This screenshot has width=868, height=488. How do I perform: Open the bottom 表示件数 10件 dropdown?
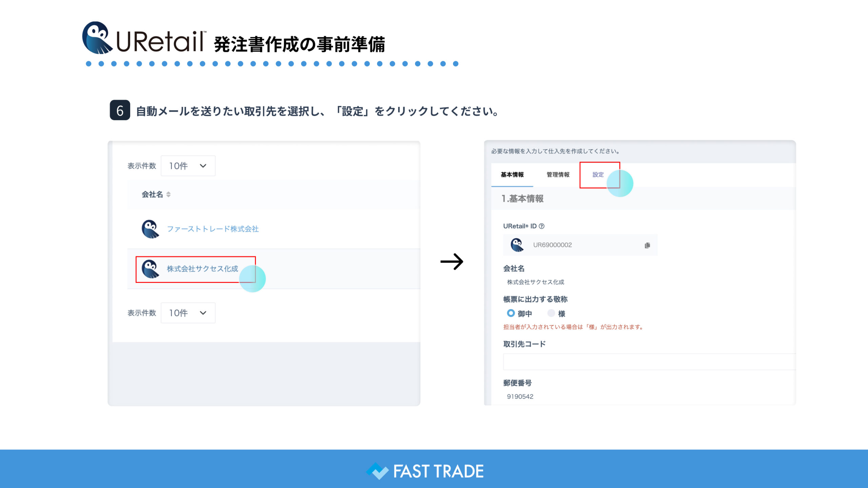pyautogui.click(x=188, y=313)
